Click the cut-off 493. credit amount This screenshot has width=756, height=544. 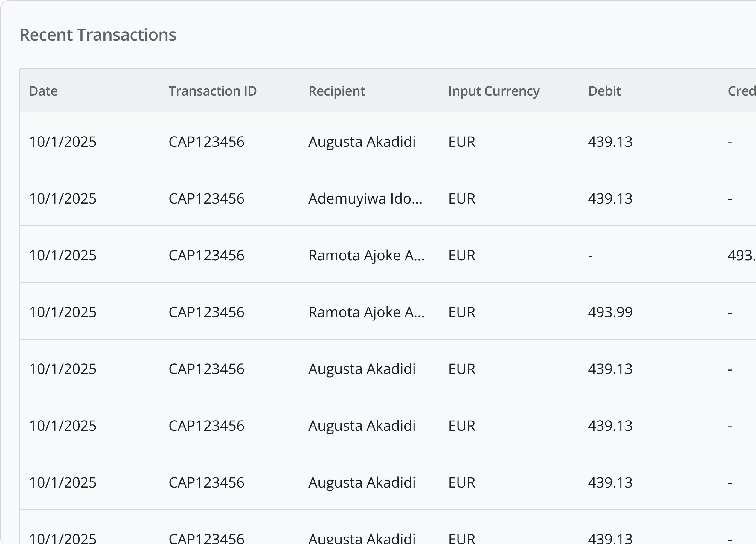point(742,256)
